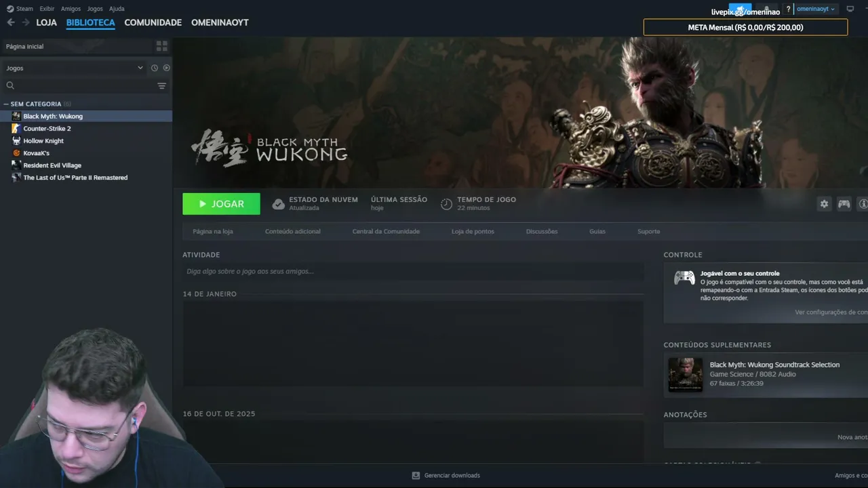Click the cloud status icon
The height and width of the screenshot is (488, 868).
[x=278, y=204]
